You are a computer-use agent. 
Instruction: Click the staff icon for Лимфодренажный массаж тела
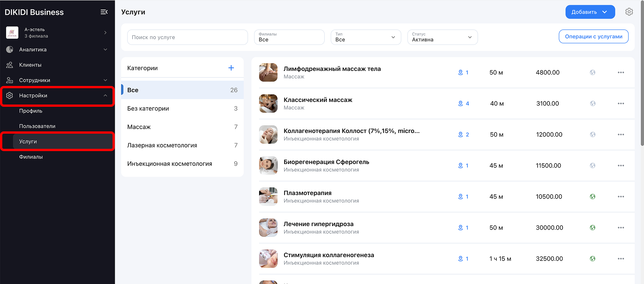tap(461, 72)
